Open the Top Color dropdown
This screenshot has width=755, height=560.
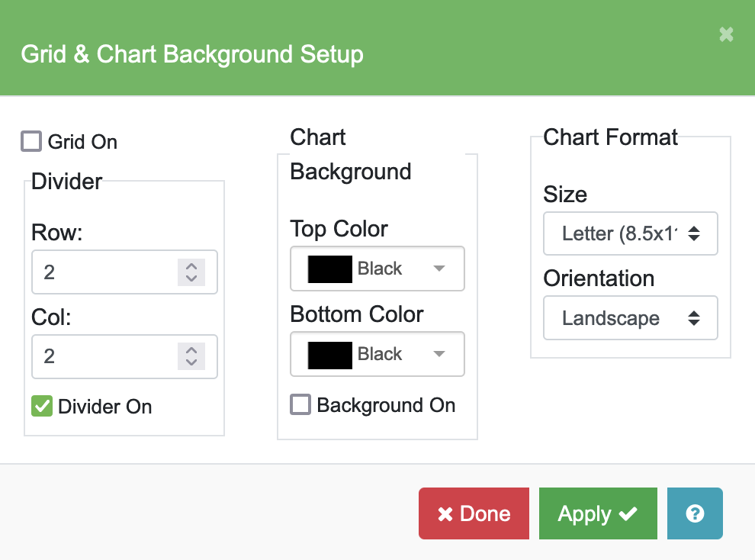[377, 269]
